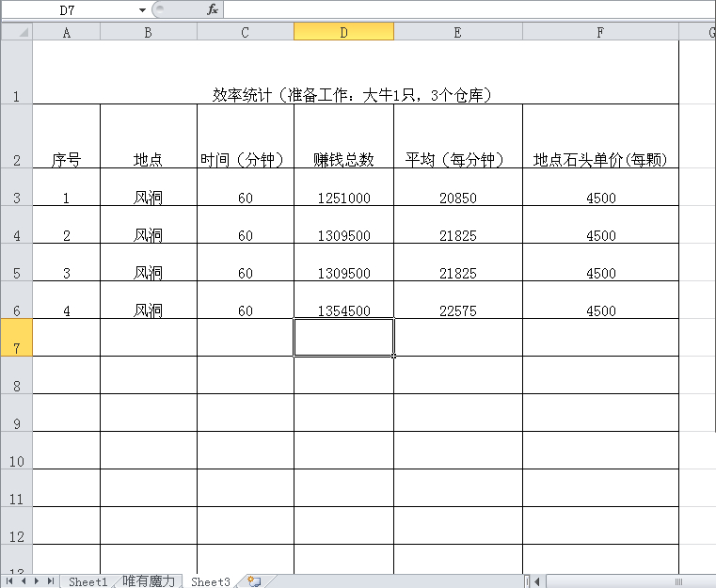Click the Insert Function fx icon

[212, 9]
